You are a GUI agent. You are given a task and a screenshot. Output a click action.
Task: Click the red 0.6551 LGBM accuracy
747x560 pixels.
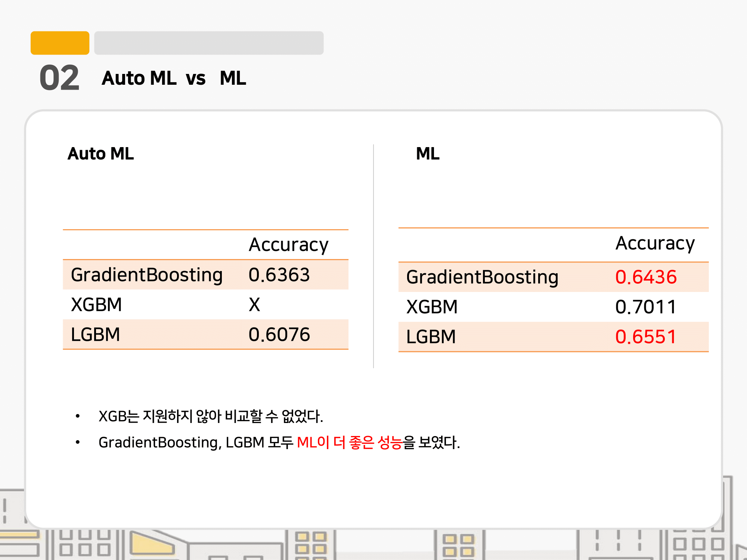click(x=646, y=337)
